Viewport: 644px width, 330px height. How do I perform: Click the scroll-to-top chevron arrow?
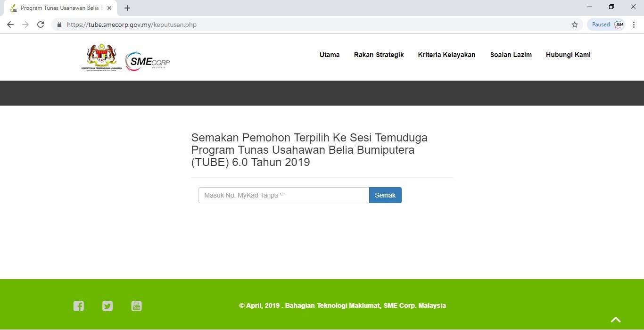pos(616,319)
